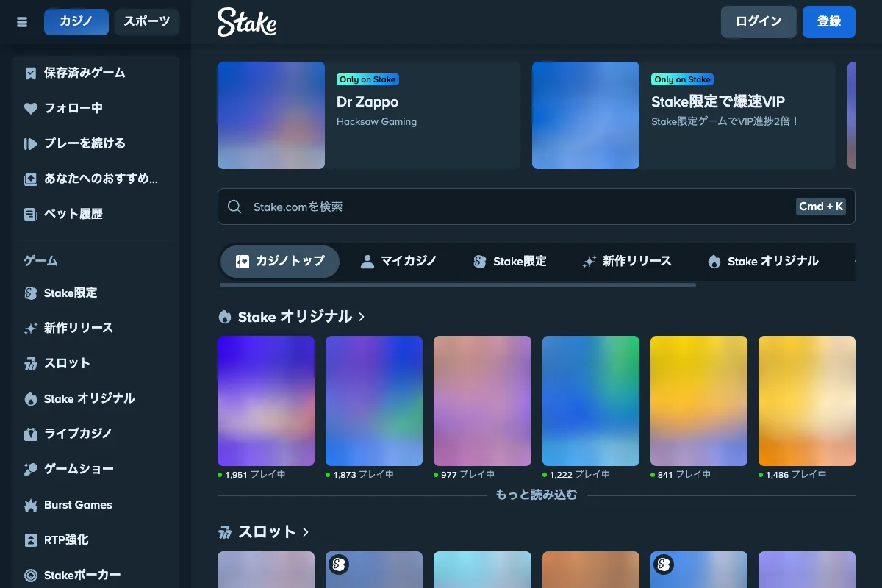The height and width of the screenshot is (588, 882).
Task: Click the icon beside ライブカジノ
Action: point(30,434)
